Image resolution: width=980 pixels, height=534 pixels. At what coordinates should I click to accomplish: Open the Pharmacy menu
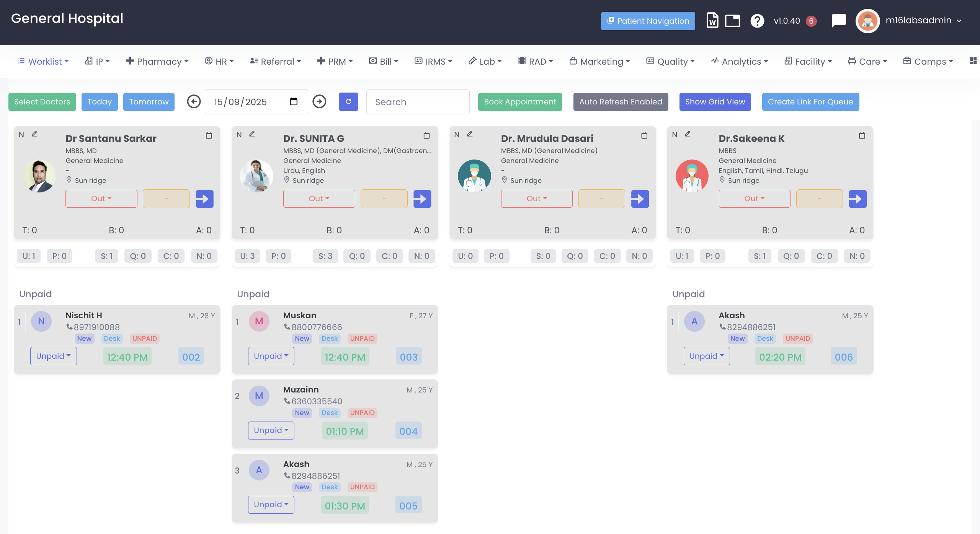point(157,62)
